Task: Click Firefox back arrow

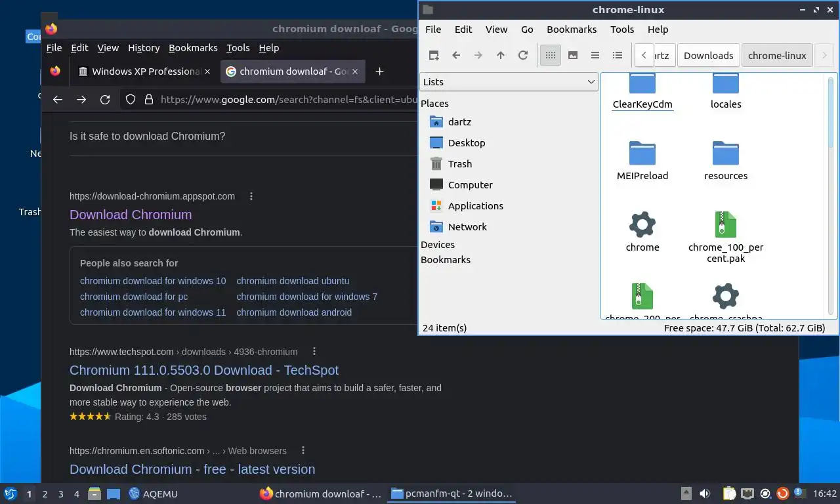Action: 58,99
